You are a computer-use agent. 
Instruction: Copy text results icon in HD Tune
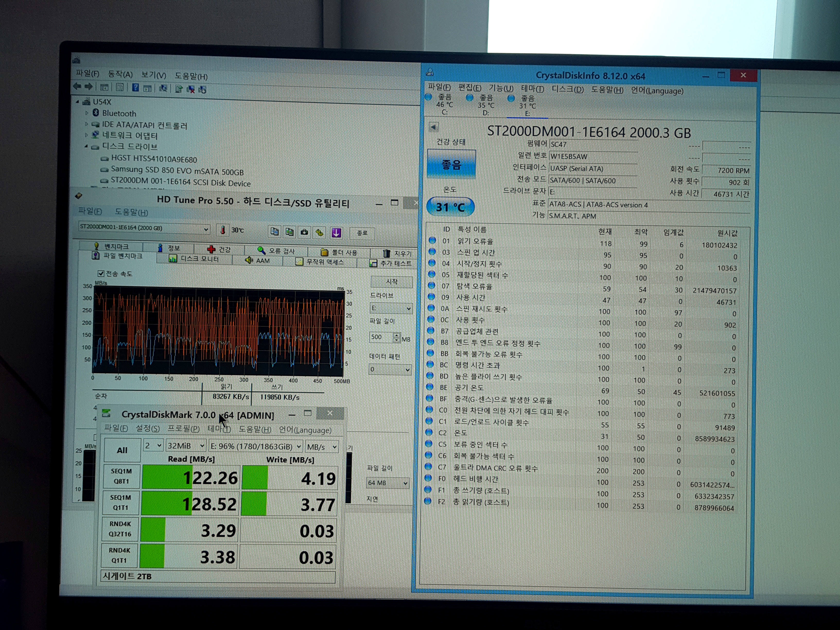click(x=274, y=231)
